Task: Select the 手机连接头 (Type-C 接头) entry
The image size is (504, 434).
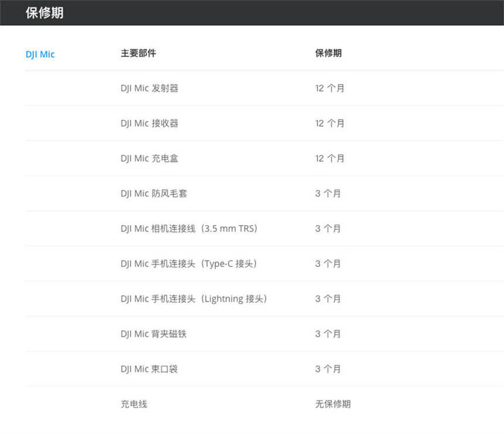Action: 189,263
